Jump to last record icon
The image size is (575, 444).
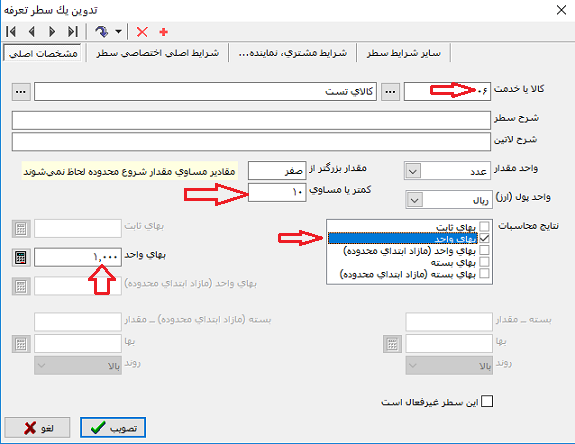click(x=73, y=32)
